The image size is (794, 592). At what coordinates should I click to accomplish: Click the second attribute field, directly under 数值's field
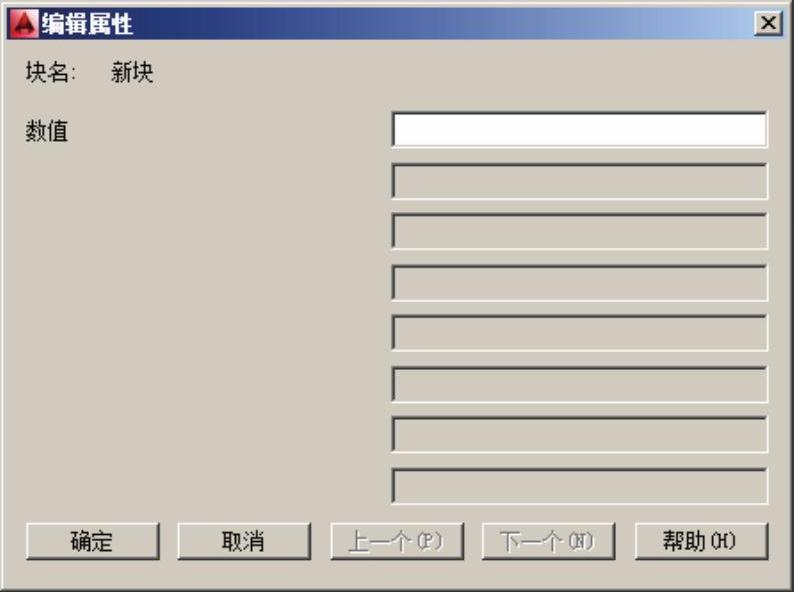point(579,181)
